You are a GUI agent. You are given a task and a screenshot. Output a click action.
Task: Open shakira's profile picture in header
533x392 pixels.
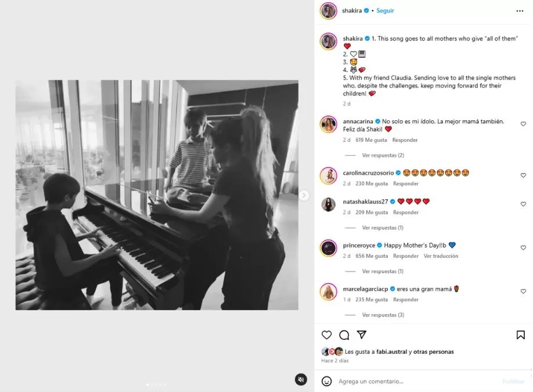point(329,11)
